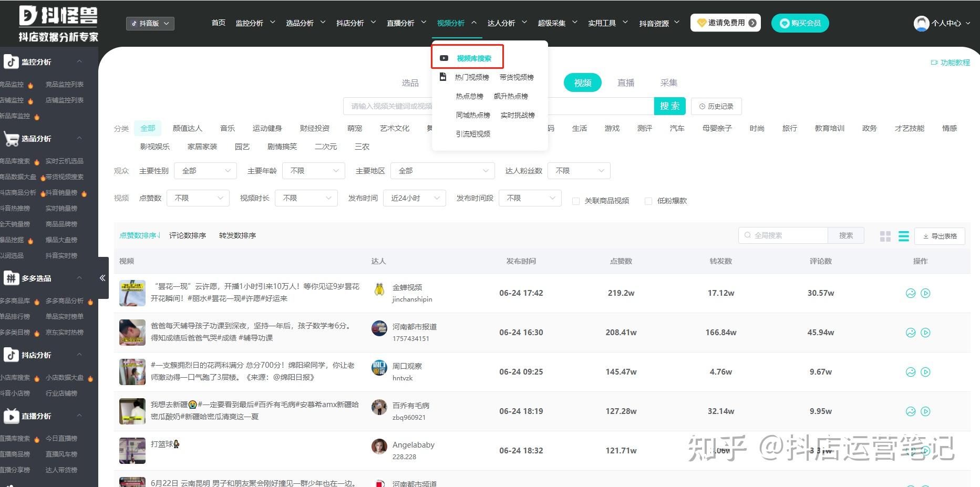
Task: Select 引流短视频 menu entry
Action: [473, 134]
